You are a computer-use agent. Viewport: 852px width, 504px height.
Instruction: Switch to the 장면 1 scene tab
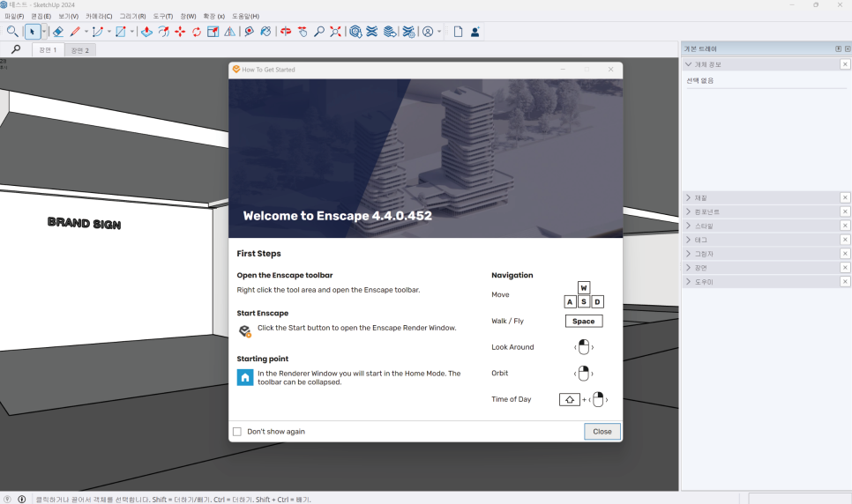(48, 50)
